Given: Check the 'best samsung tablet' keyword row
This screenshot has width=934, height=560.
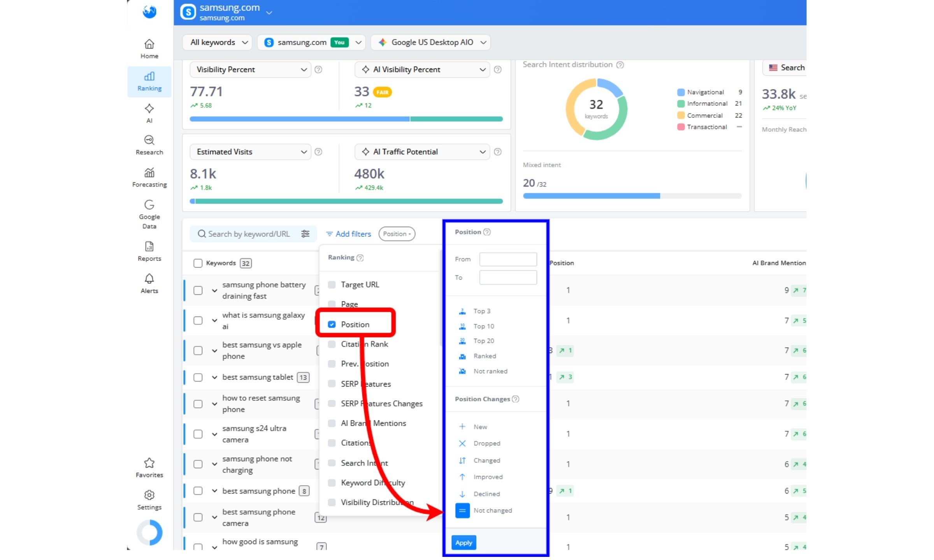Looking at the screenshot, I should click(x=198, y=377).
